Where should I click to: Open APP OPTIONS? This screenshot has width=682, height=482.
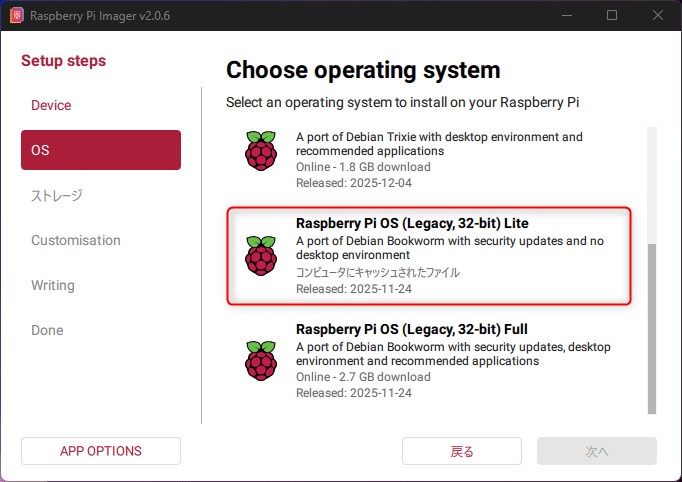click(x=101, y=451)
